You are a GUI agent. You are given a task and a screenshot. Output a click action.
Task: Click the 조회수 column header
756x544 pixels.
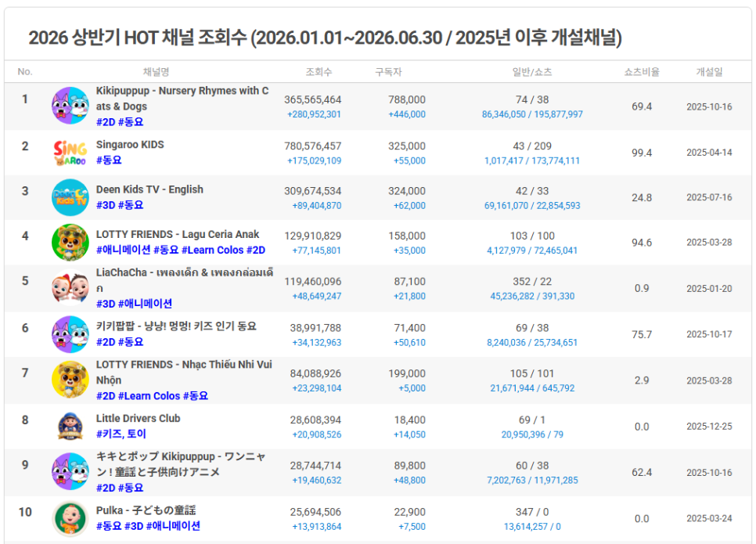(319, 72)
